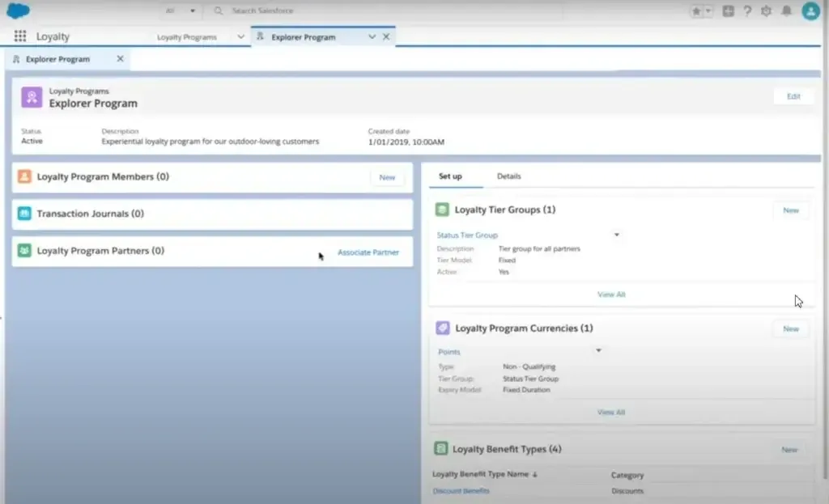Screen dimensions: 829x504
Task: Click the 'Active' status value
Action: [32, 141]
